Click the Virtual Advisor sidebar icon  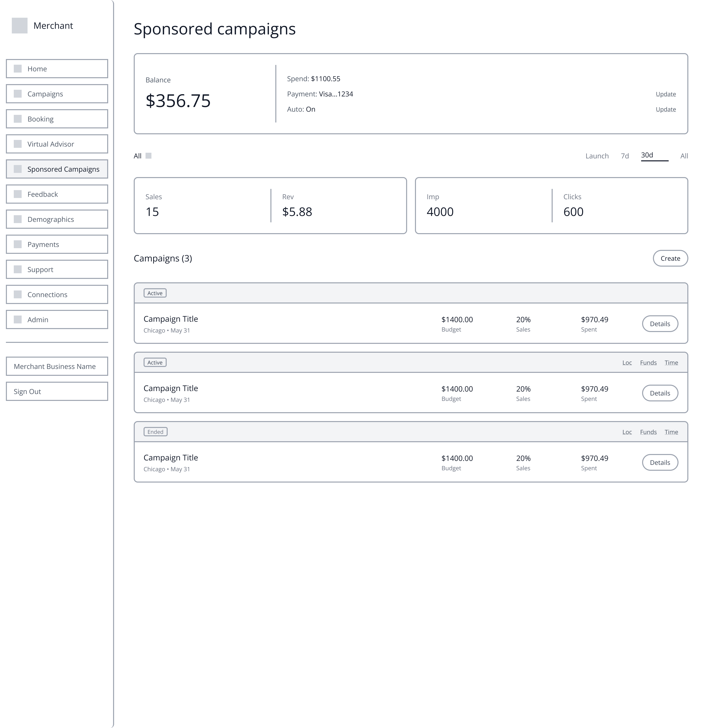[17, 144]
